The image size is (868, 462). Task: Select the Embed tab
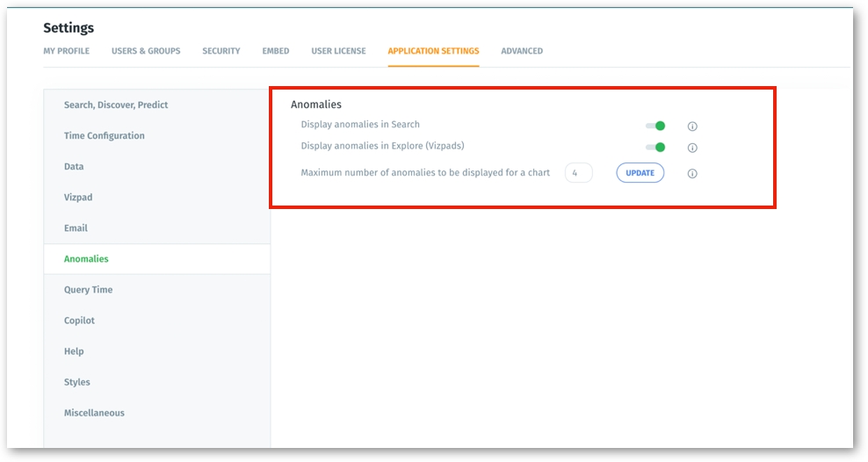coord(275,51)
